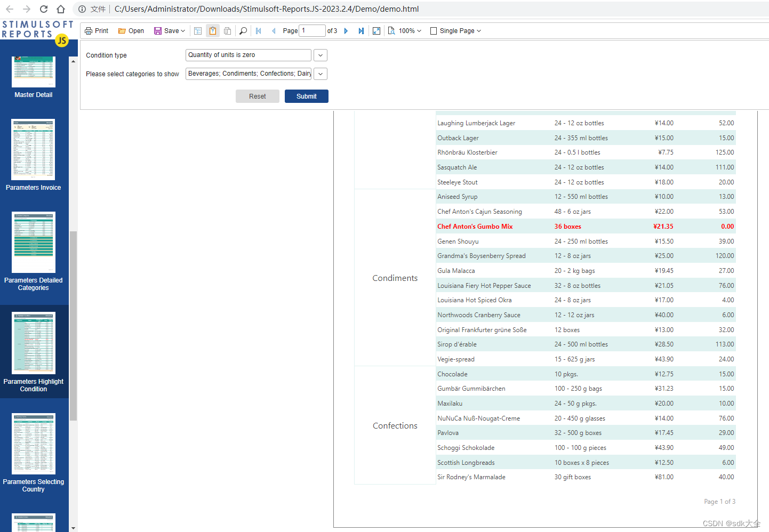Click the Reset button
Viewport: 769px width, 532px height.
pyautogui.click(x=258, y=96)
